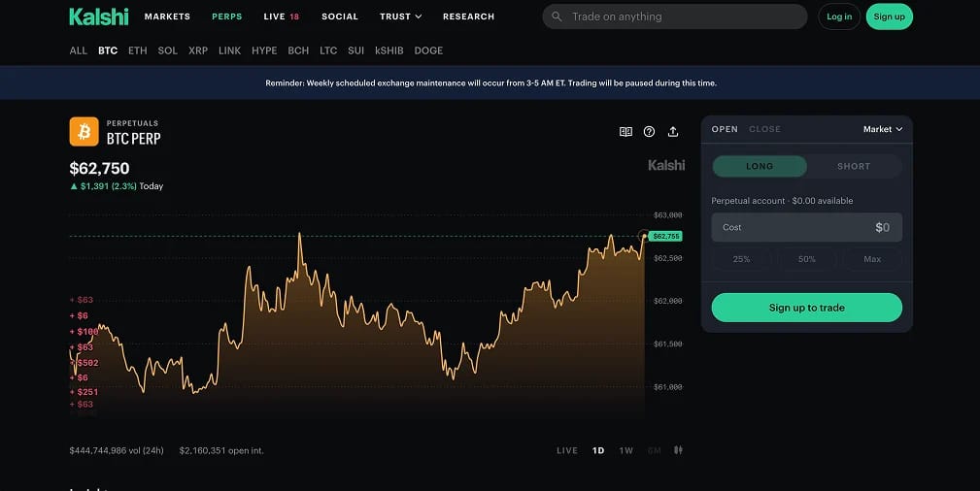Click the $62,750 price text
Viewport: 980px width, 491px height.
click(x=99, y=168)
